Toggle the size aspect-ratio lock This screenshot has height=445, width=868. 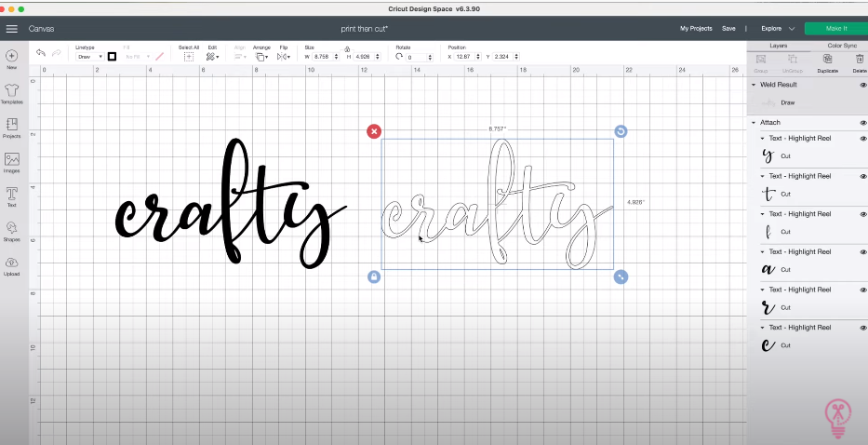tap(347, 50)
